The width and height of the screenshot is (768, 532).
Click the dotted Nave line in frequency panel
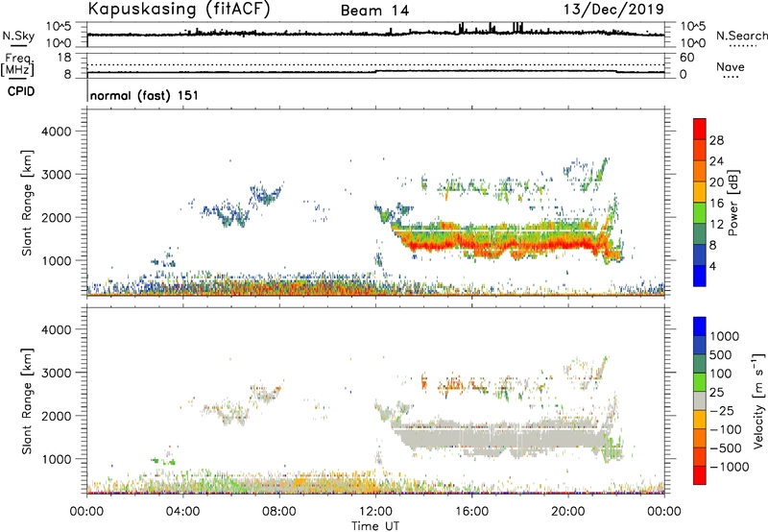pyautogui.click(x=375, y=65)
